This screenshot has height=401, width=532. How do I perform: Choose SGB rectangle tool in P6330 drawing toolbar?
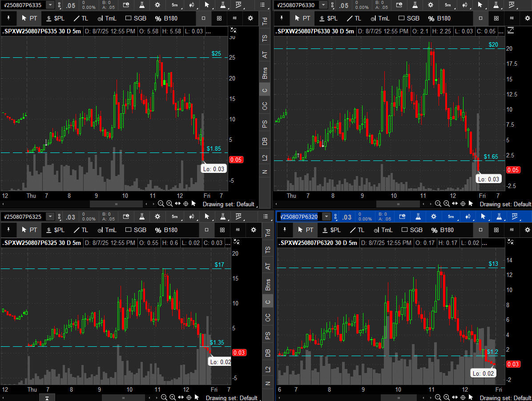tap(408, 18)
